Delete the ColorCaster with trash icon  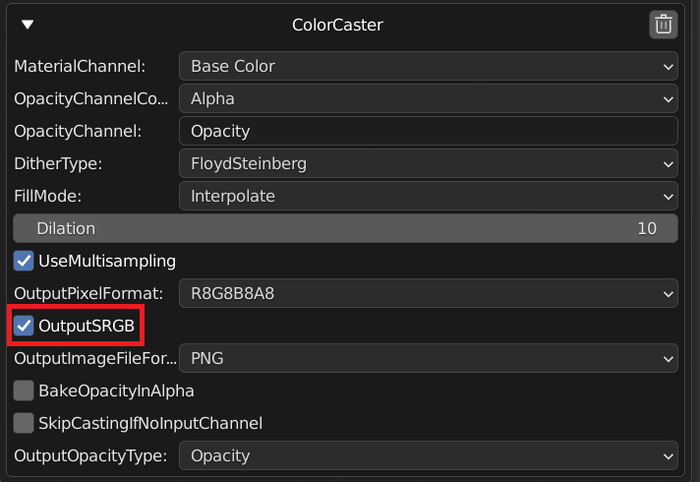[663, 25]
